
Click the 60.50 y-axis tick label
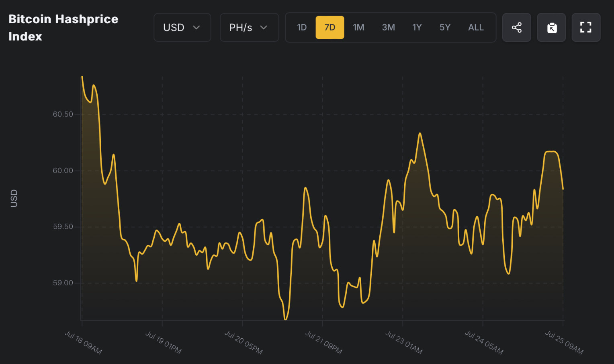pos(63,114)
